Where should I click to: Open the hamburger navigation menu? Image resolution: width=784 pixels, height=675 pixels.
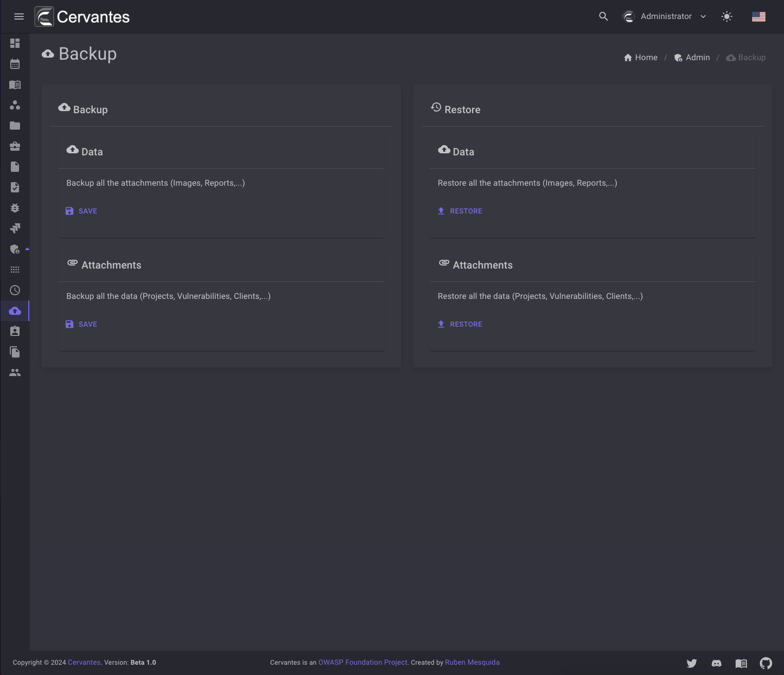[19, 16]
